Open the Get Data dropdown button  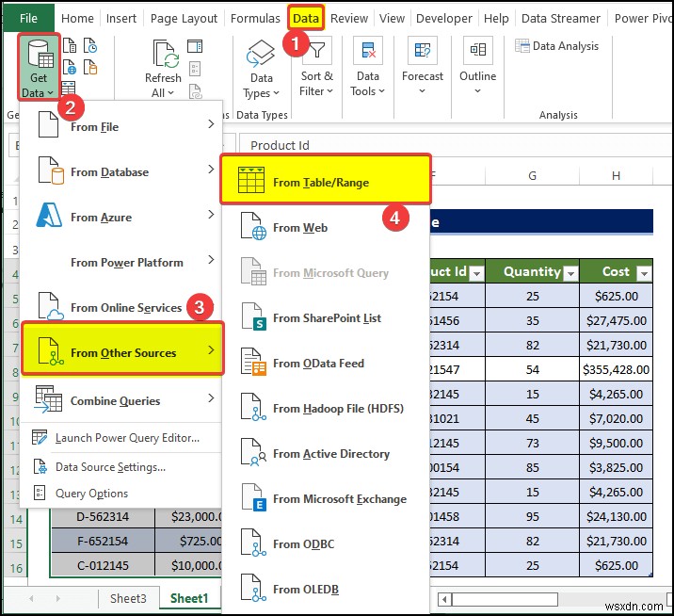coord(39,68)
